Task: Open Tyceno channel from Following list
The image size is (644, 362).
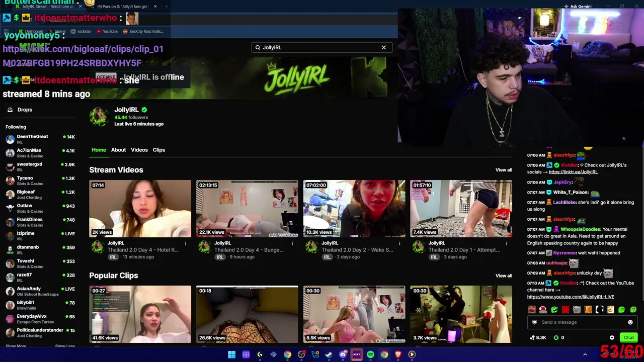Action: pyautogui.click(x=40, y=180)
